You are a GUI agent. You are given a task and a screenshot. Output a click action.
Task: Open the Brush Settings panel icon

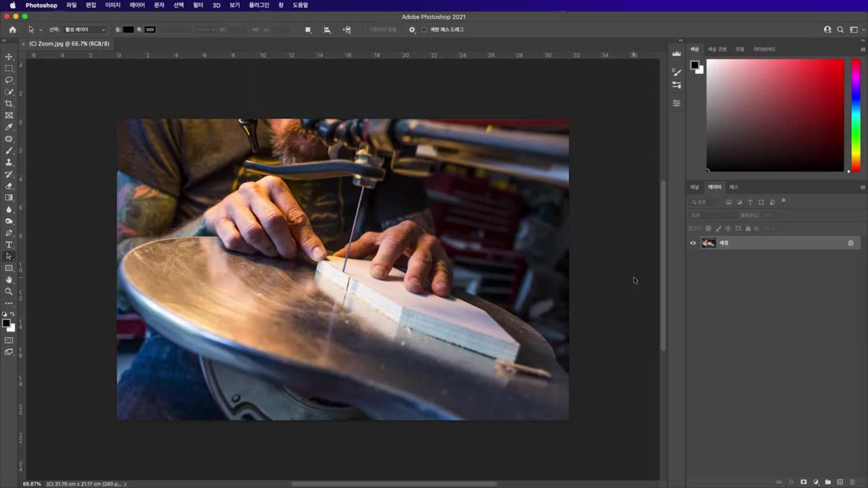pyautogui.click(x=676, y=72)
